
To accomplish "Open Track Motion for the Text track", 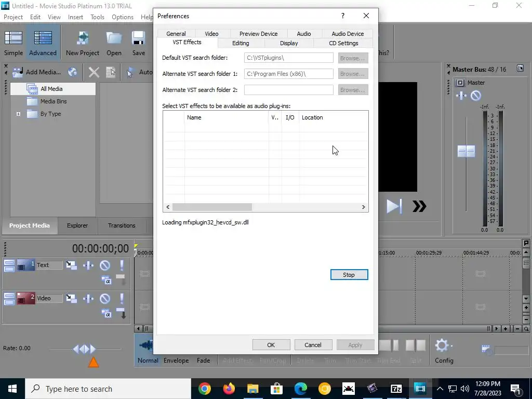I will tap(71, 265).
